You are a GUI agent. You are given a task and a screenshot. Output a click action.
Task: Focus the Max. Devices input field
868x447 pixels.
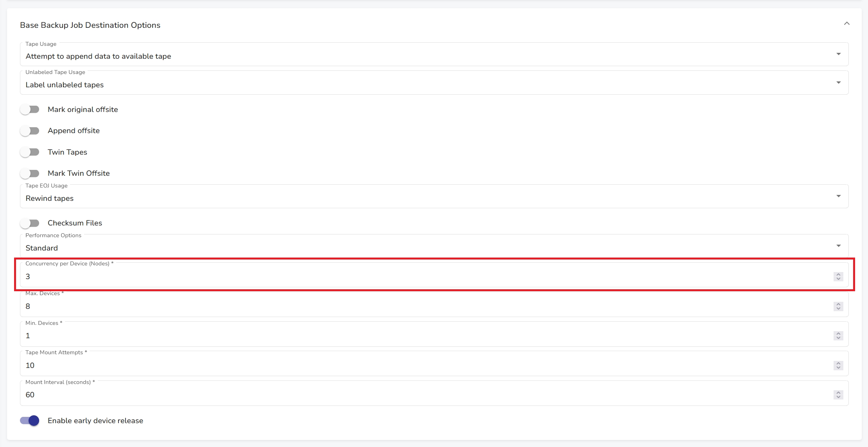pyautogui.click(x=391, y=306)
